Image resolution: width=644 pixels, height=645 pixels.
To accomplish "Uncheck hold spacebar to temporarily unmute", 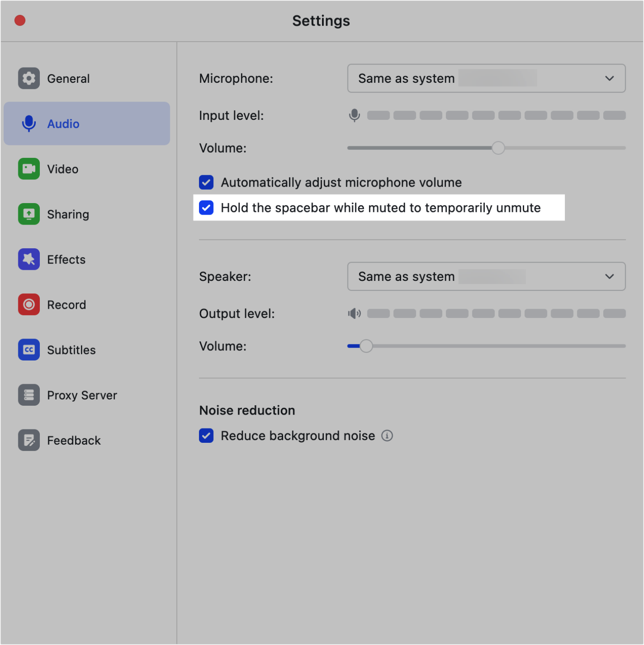I will pyautogui.click(x=206, y=208).
